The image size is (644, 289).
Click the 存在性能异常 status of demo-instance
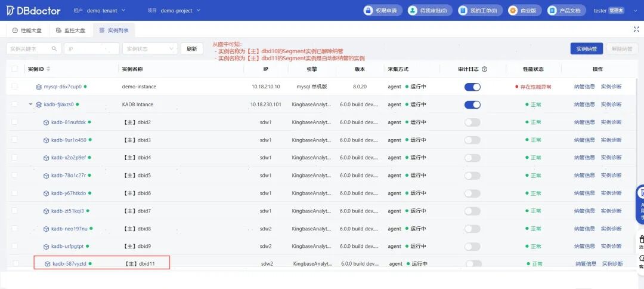point(535,87)
